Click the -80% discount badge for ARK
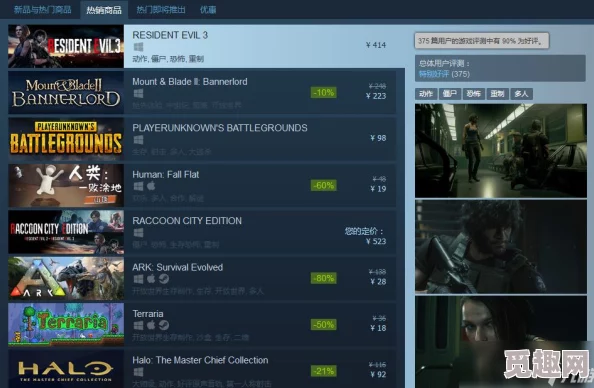Viewport: 594px width, 388px height. pos(324,278)
